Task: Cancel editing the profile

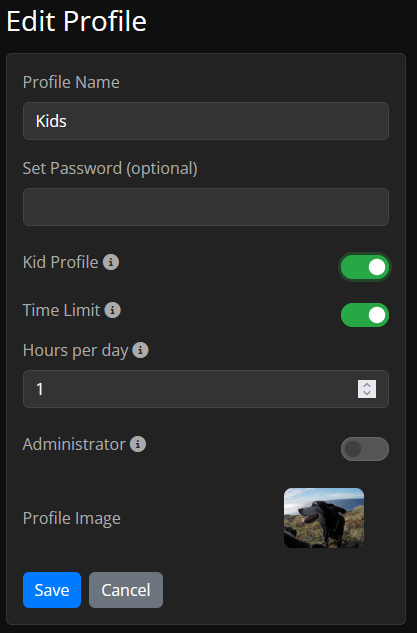Action: (126, 590)
